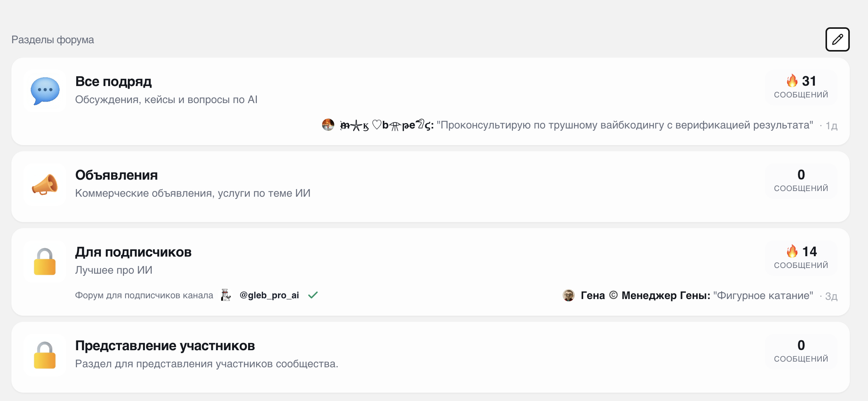Click the pencil edit icon top right
Screen dimensions: 868x401
[x=838, y=39]
